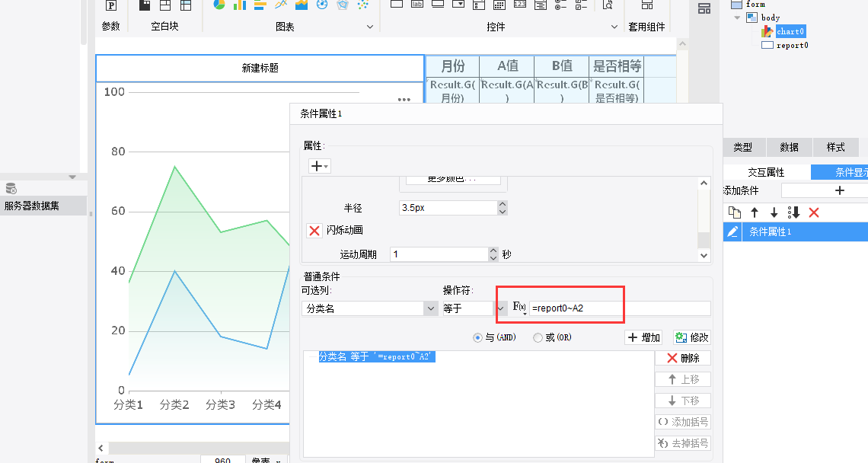This screenshot has height=463, width=868.
Task: Pick the scatter chart icon
Action: tap(363, 5)
